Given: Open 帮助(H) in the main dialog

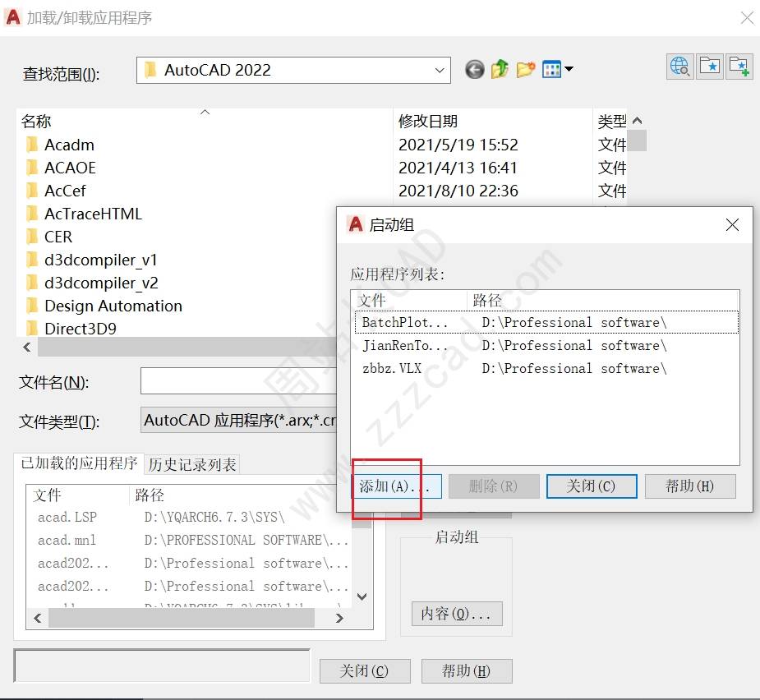Looking at the screenshot, I should tap(467, 671).
